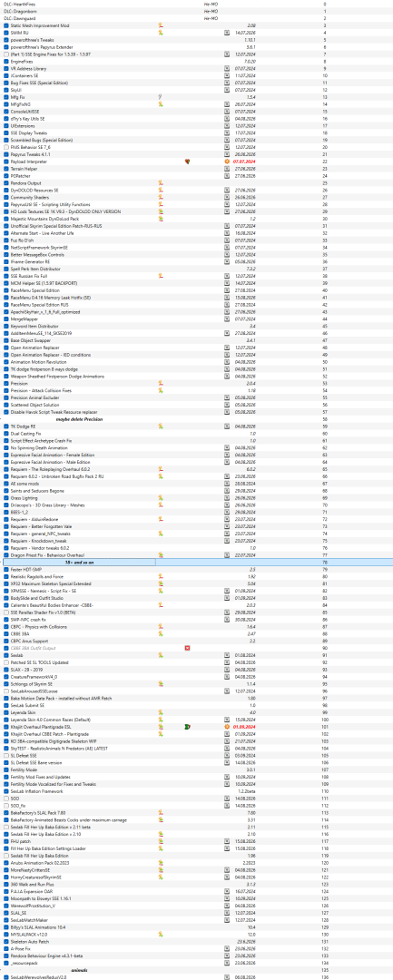
Task: Disable Faster HDT-SMP checkbox
Action: pyautogui.click(x=6, y=569)
